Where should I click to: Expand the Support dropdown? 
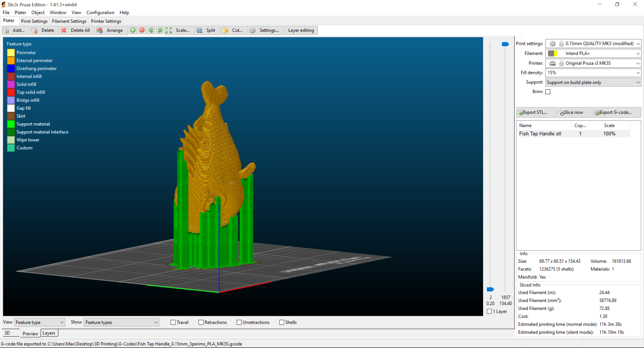[x=593, y=82]
